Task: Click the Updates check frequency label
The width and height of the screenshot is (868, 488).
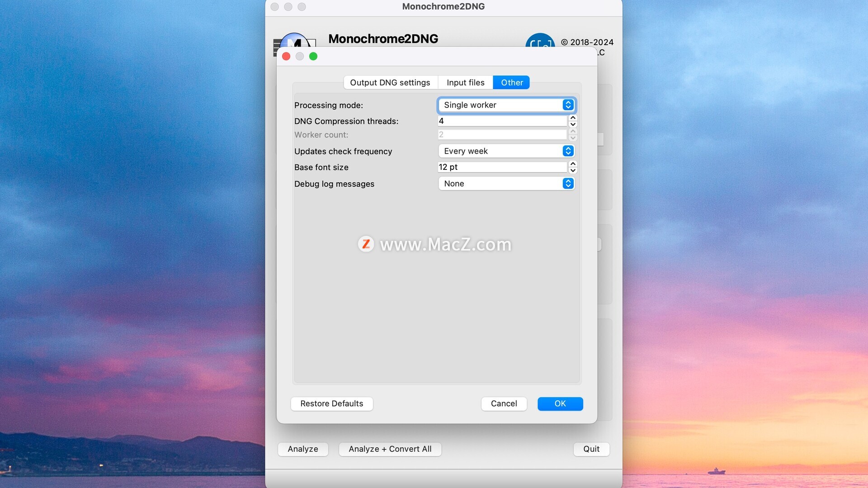Action: click(343, 151)
